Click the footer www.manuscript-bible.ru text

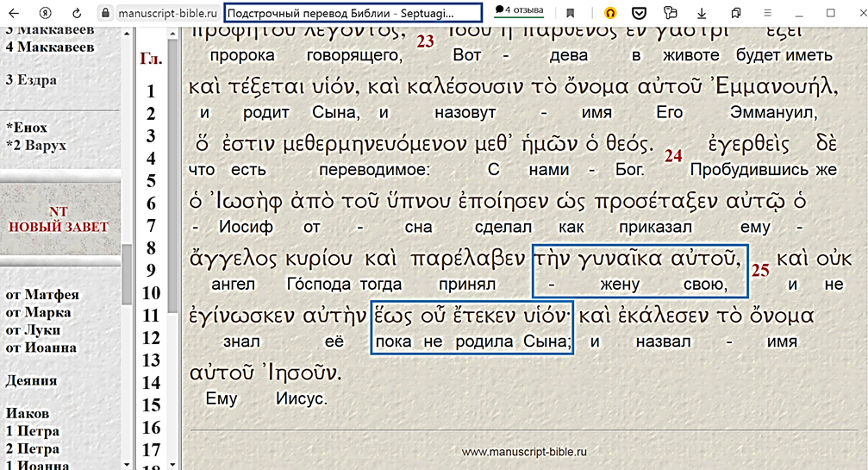tap(524, 452)
